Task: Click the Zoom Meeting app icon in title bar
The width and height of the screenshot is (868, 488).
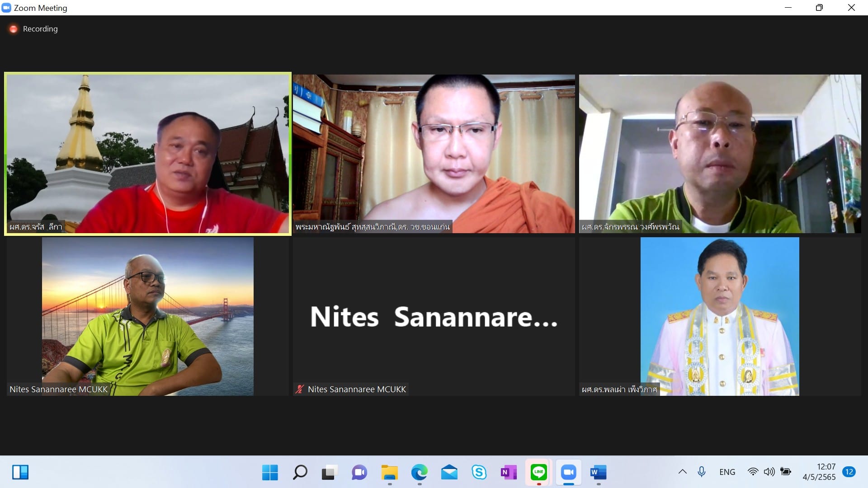Action: pyautogui.click(x=6, y=8)
